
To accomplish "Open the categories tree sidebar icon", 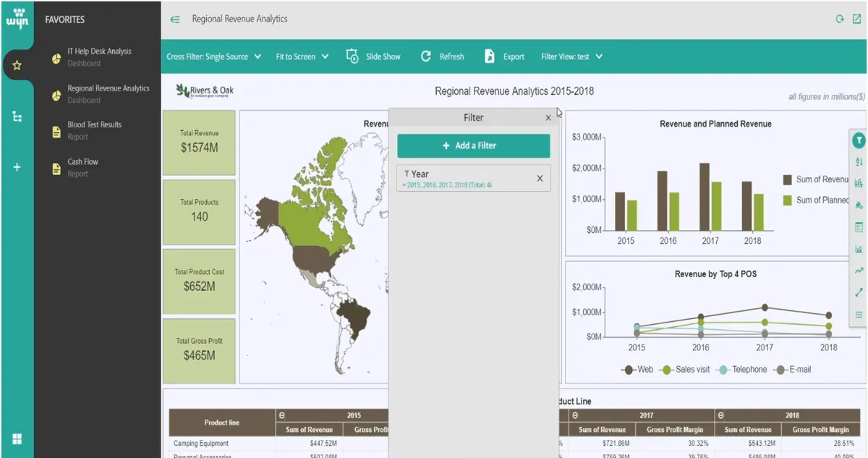I will pos(17,116).
